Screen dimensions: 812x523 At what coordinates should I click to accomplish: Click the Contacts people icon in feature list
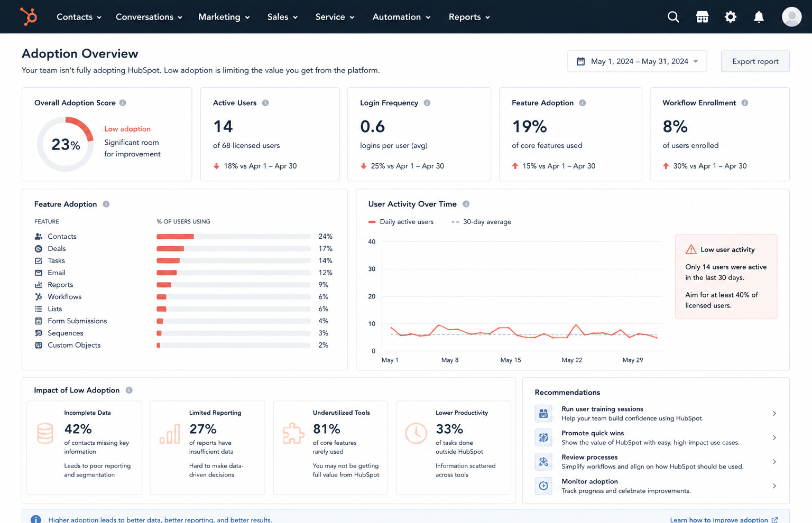coord(39,237)
